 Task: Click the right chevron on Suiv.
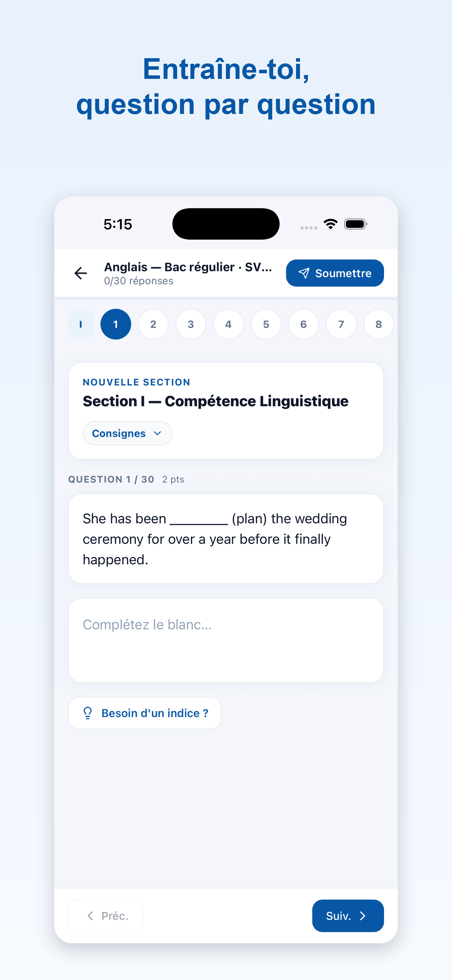pyautogui.click(x=363, y=916)
